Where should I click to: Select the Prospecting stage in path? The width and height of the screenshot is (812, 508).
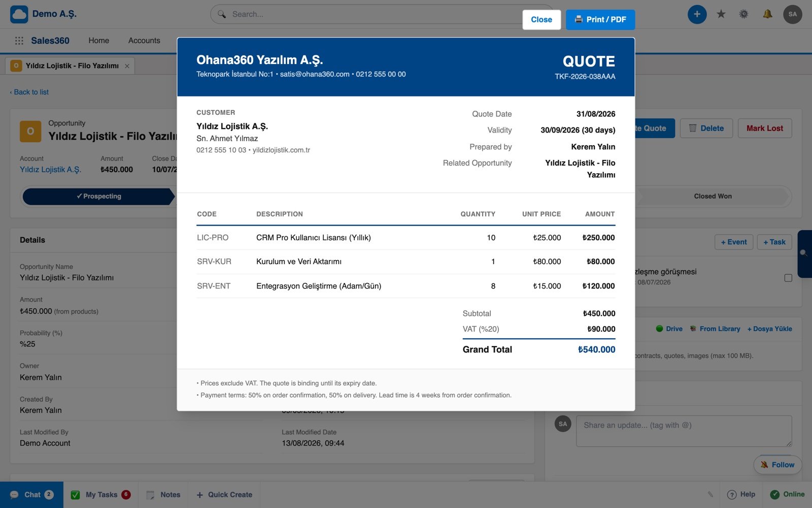click(99, 197)
